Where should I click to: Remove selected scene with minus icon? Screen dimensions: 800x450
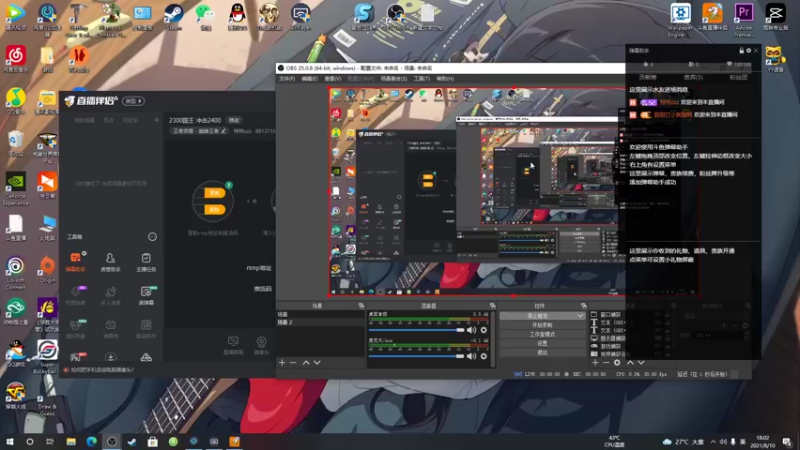[293, 362]
